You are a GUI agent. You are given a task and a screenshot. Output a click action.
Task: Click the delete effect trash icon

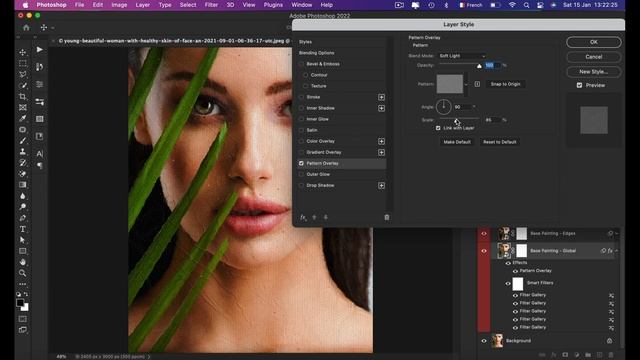387,217
